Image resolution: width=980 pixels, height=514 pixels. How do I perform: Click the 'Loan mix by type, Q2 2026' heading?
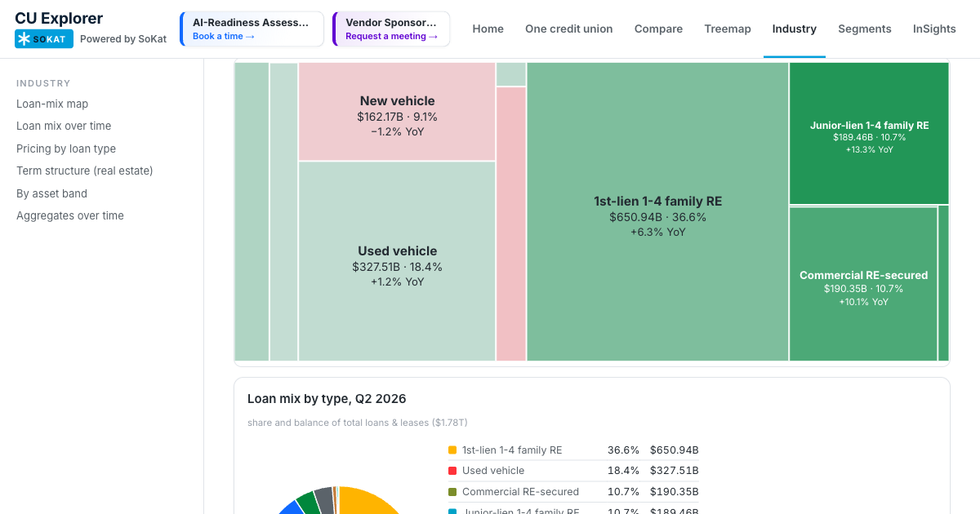[327, 399]
